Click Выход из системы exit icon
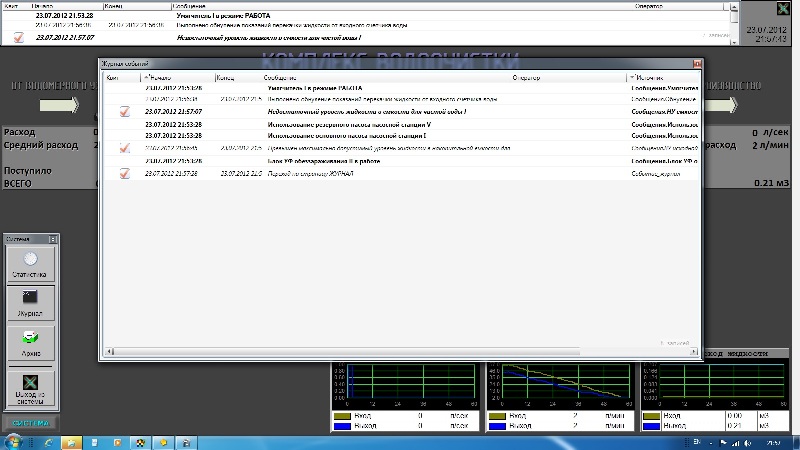Screen dimensions: 800x450 coord(30,387)
